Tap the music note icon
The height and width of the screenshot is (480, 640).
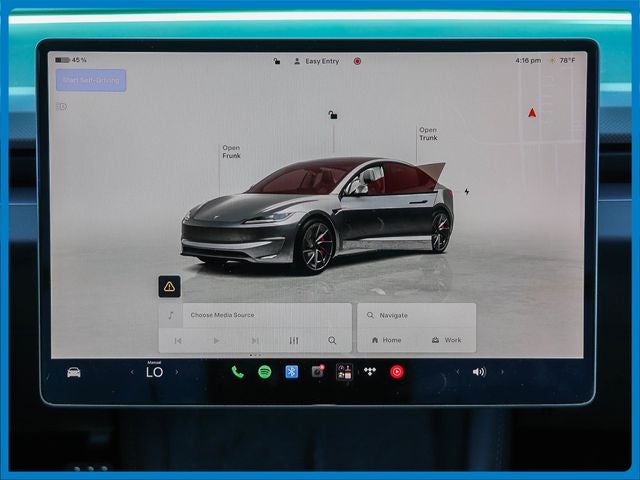pyautogui.click(x=171, y=315)
